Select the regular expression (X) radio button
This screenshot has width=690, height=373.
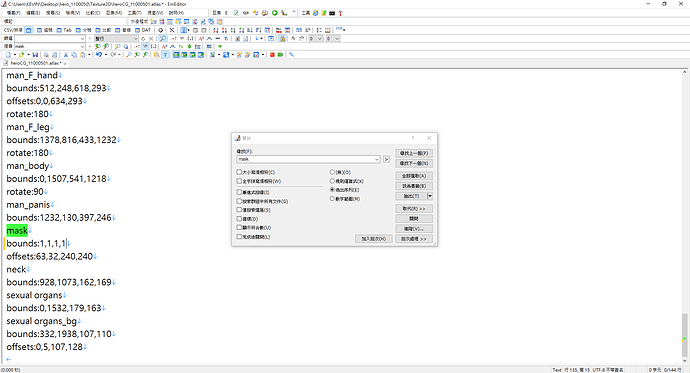click(332, 181)
